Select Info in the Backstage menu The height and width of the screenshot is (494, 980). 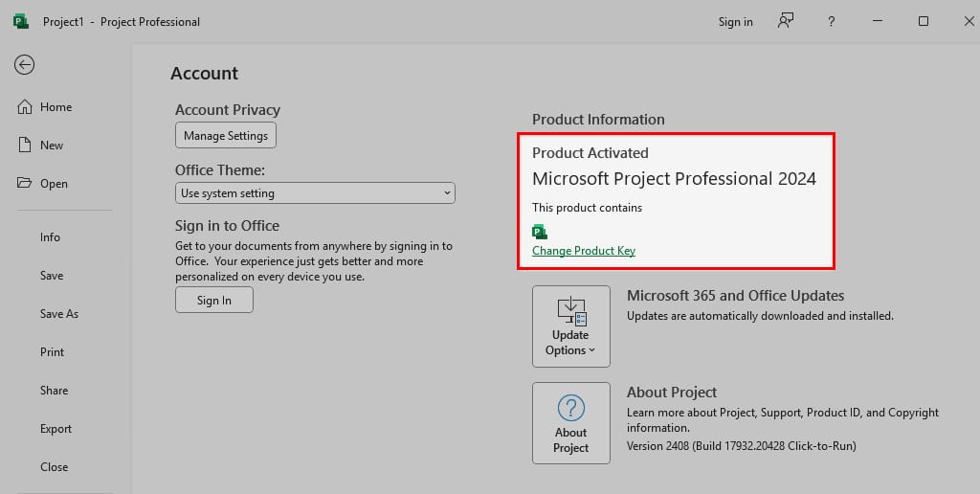coord(50,237)
